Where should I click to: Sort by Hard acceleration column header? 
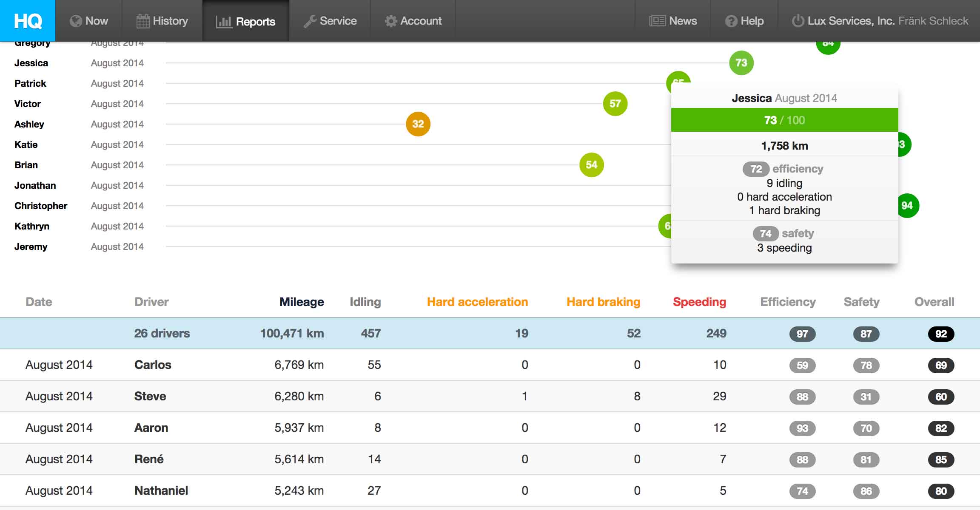pos(477,302)
